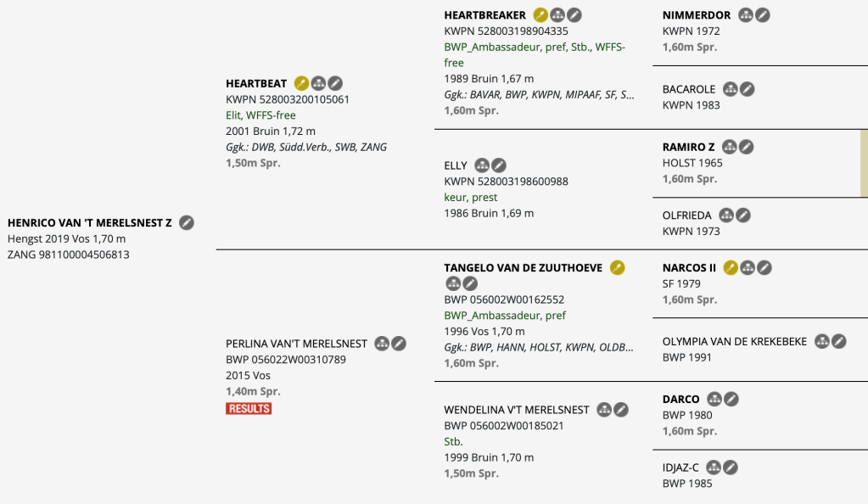Open the TANGELO VAN DE ZUUTHOEVE name link

coord(523,267)
